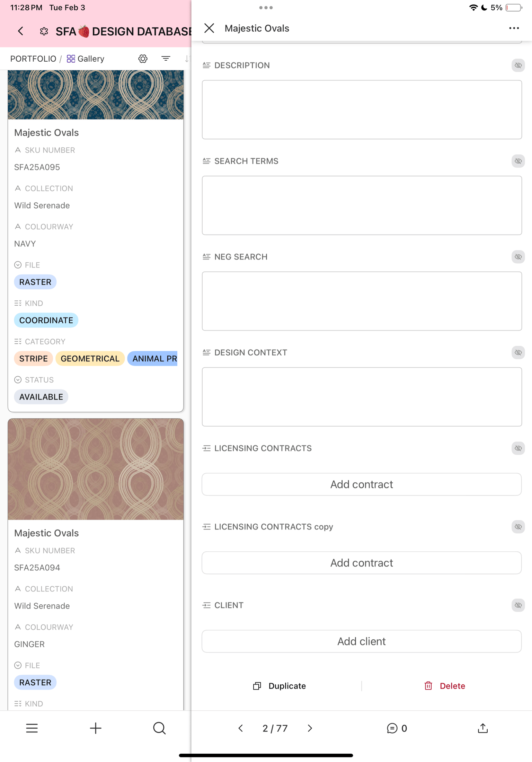Tap the GINGER colourway value

(29, 644)
